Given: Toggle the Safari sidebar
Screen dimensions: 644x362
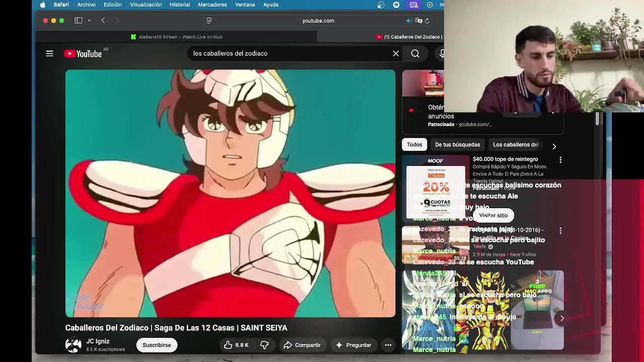Looking at the screenshot, I should (x=78, y=21).
